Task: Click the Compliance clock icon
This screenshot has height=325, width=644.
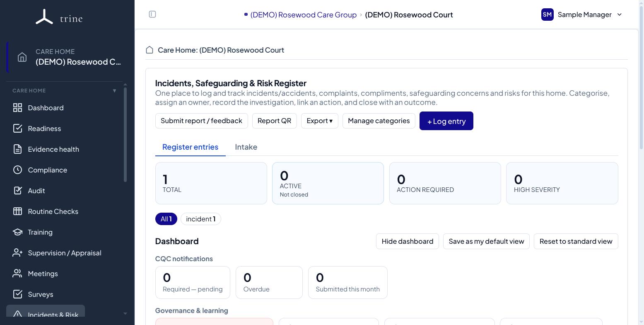Action: 17,170
